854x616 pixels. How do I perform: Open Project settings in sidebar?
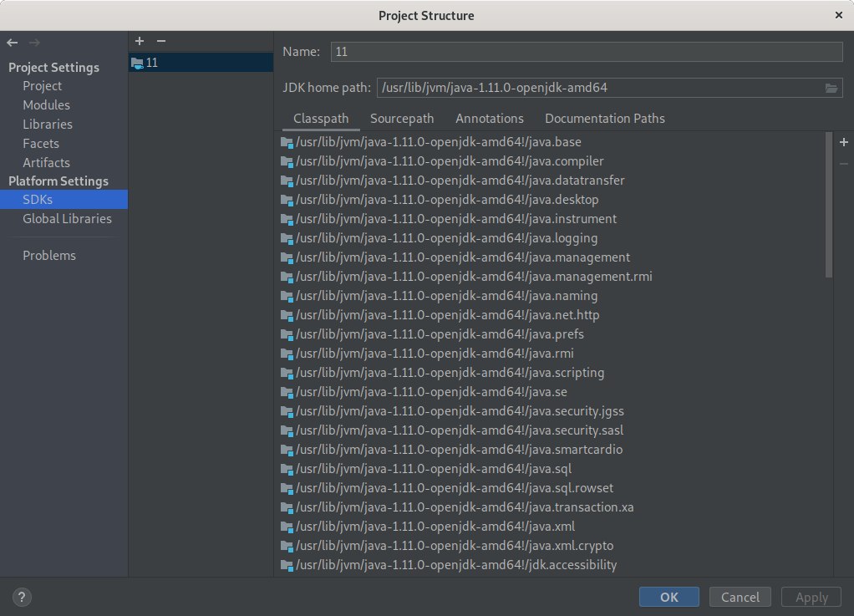pyautogui.click(x=42, y=86)
